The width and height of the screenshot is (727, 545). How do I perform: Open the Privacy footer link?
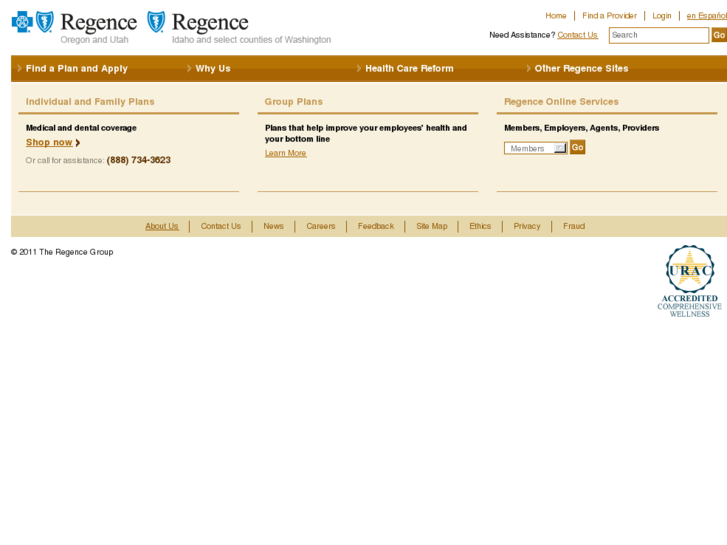click(527, 226)
